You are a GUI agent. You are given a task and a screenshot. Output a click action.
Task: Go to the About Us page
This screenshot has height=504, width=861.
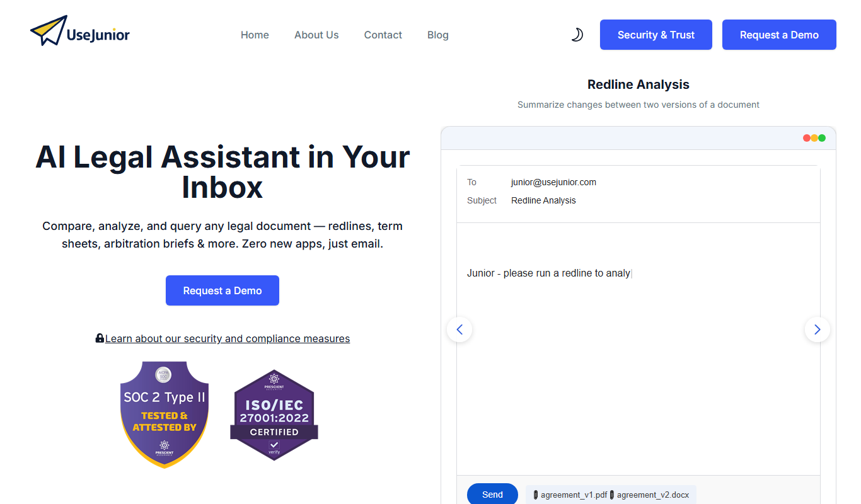click(x=316, y=35)
